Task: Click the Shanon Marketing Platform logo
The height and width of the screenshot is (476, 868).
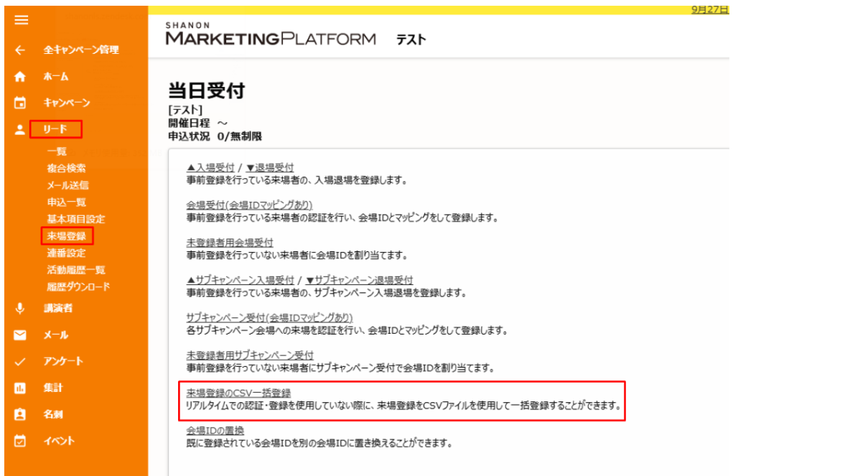Action: [271, 34]
